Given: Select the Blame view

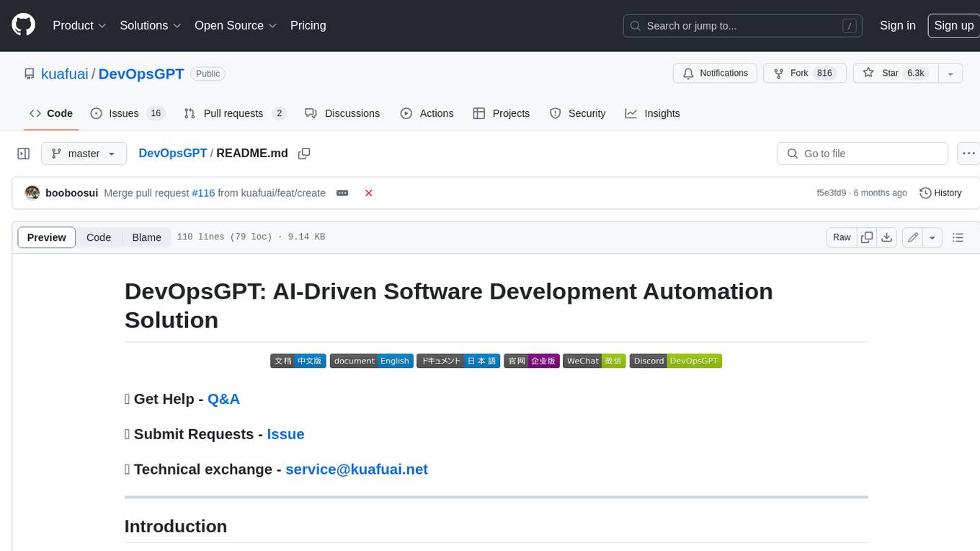Looking at the screenshot, I should pyautogui.click(x=146, y=237).
